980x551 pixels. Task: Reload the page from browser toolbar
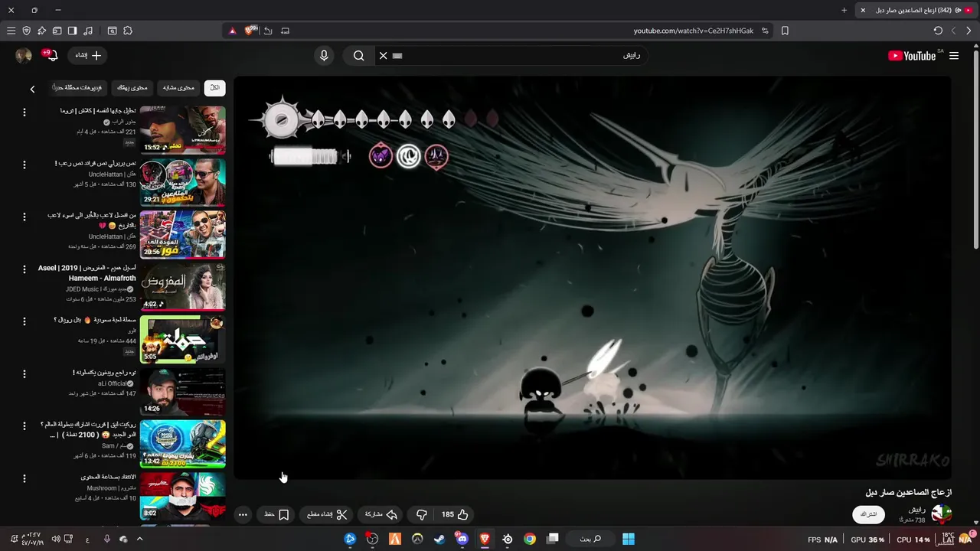(938, 31)
